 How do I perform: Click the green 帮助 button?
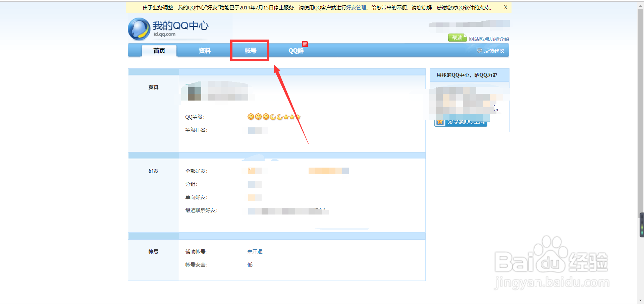pos(458,38)
